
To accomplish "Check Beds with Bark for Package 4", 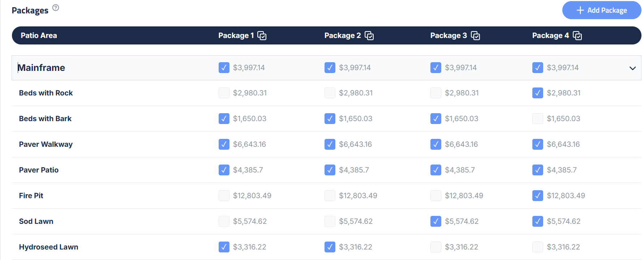I will tap(537, 119).
